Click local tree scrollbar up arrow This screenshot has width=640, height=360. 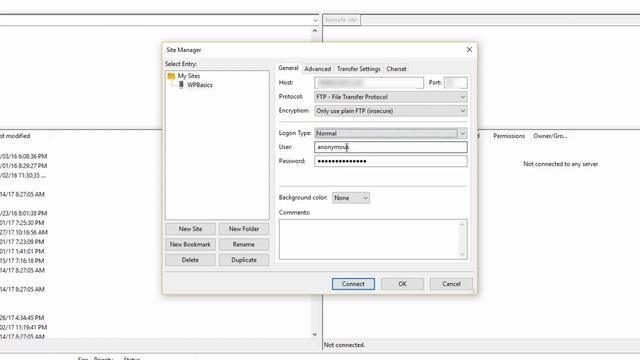[x=315, y=31]
